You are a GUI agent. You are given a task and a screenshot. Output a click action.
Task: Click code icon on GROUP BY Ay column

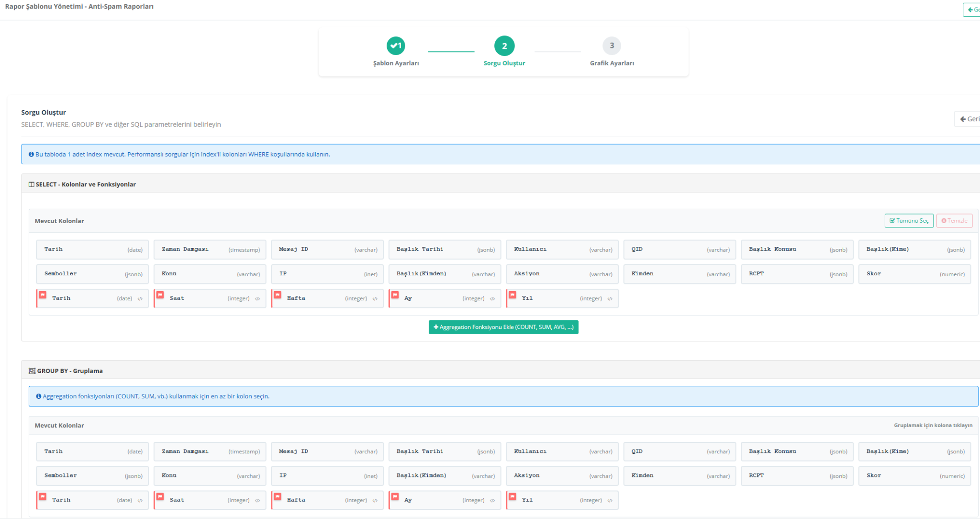pos(492,501)
